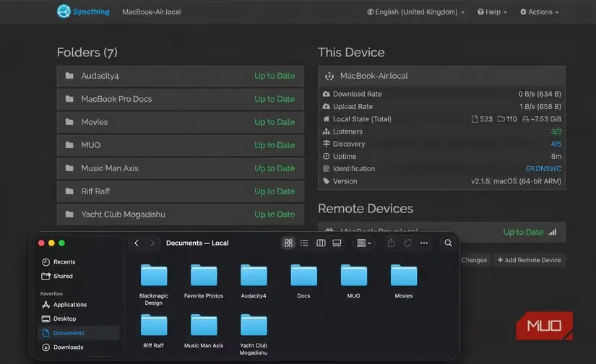Image resolution: width=596 pixels, height=364 pixels.
Task: Click the Changes button
Action: click(474, 260)
